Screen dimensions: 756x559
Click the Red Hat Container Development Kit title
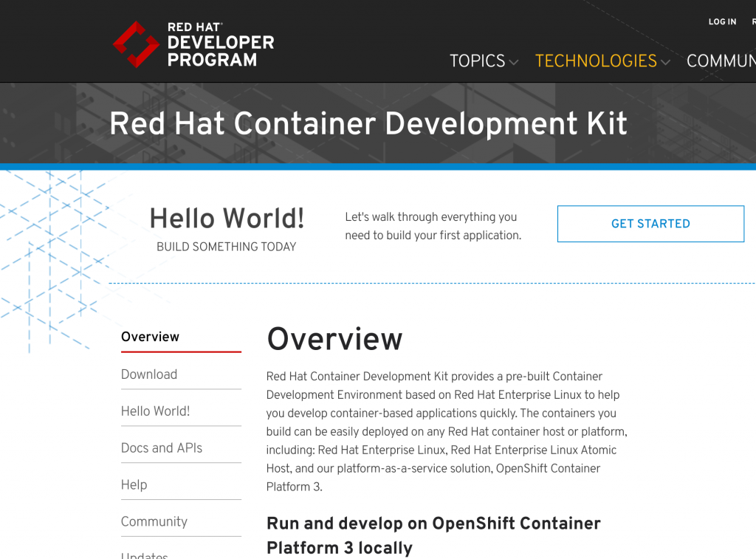tap(368, 123)
